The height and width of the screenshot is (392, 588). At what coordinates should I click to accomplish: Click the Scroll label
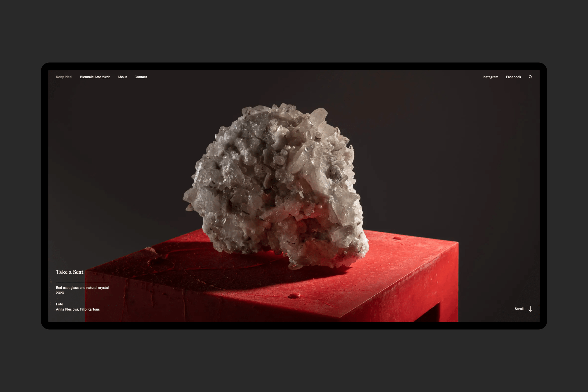(519, 309)
